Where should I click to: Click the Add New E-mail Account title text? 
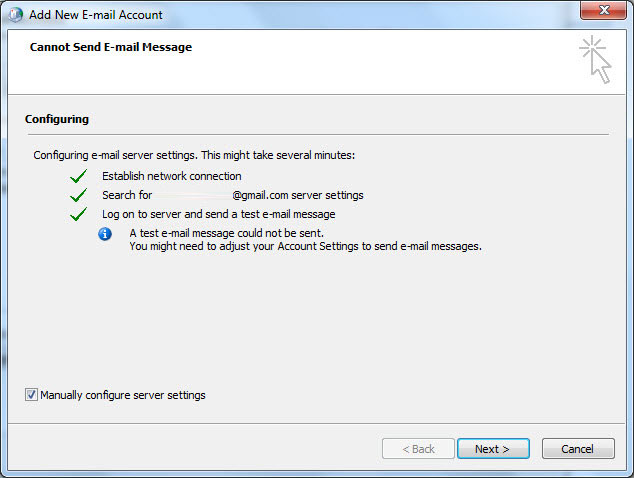(x=96, y=15)
